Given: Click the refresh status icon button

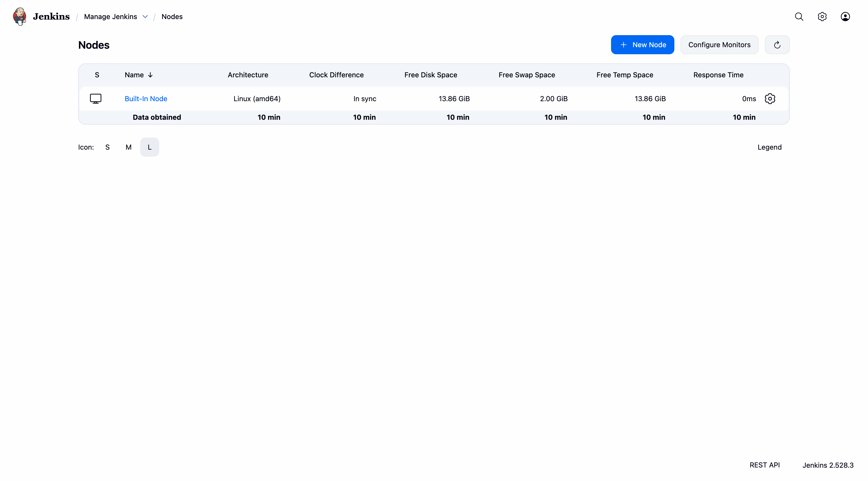Looking at the screenshot, I should (777, 45).
